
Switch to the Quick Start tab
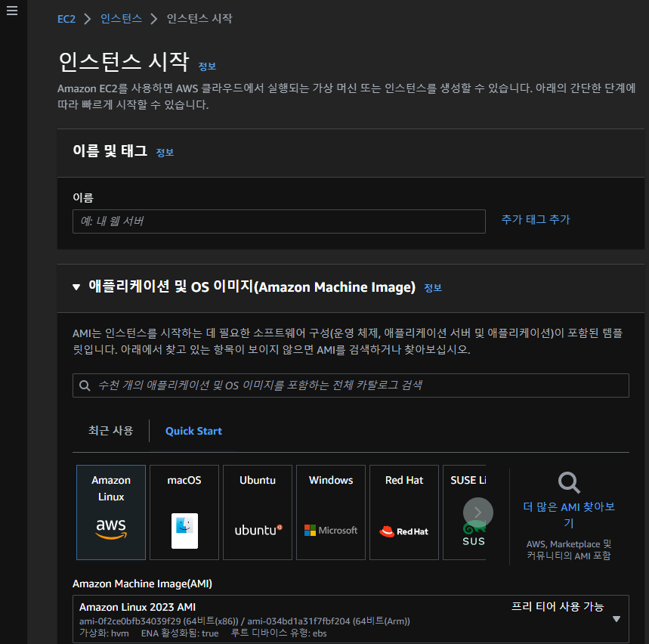(x=193, y=431)
